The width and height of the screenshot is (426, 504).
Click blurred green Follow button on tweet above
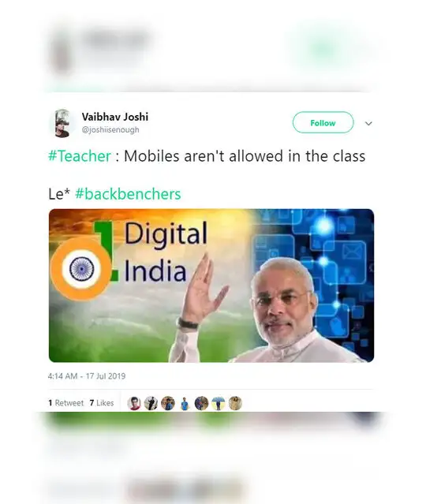pyautogui.click(x=323, y=48)
